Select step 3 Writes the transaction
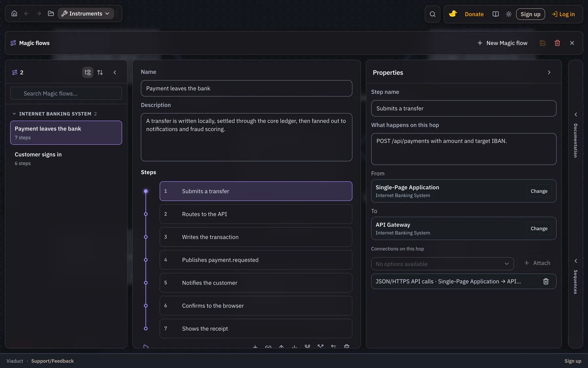Viewport: 588px width, 368px height. [x=256, y=237]
